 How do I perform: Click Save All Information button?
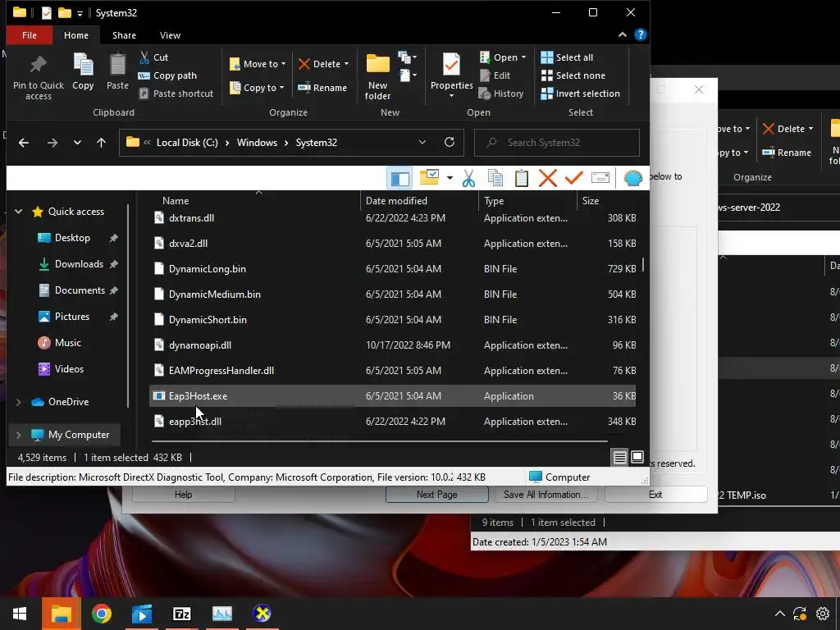click(x=546, y=495)
